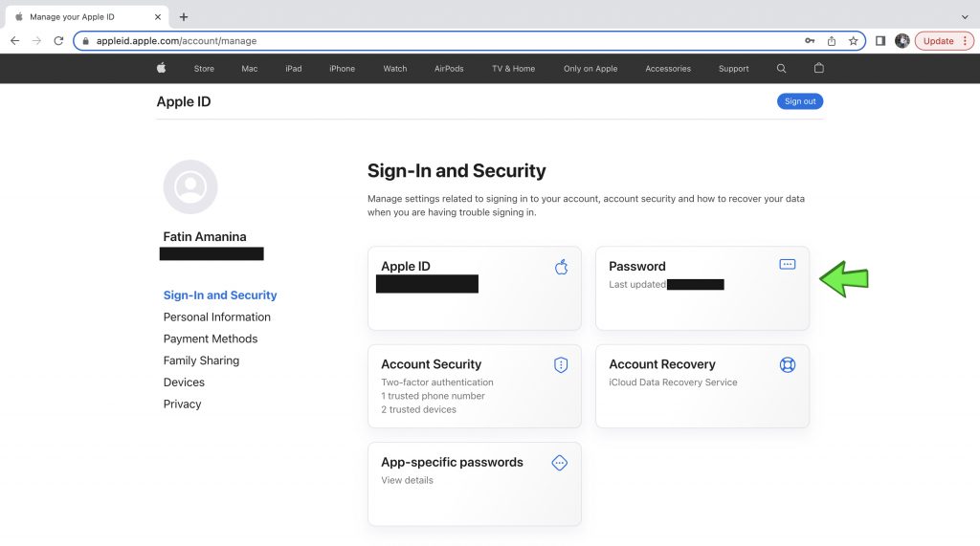Click the Apple logo in navigation bar
This screenshot has width=980, height=546.
[x=161, y=68]
